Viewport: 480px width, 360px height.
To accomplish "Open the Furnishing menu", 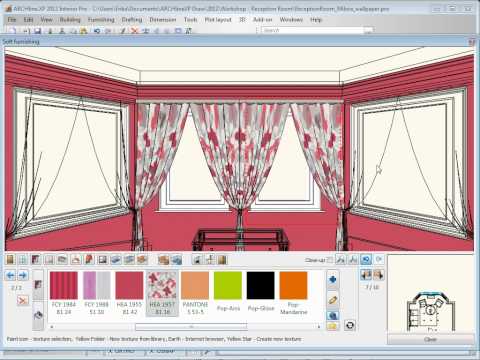I will tap(101, 20).
